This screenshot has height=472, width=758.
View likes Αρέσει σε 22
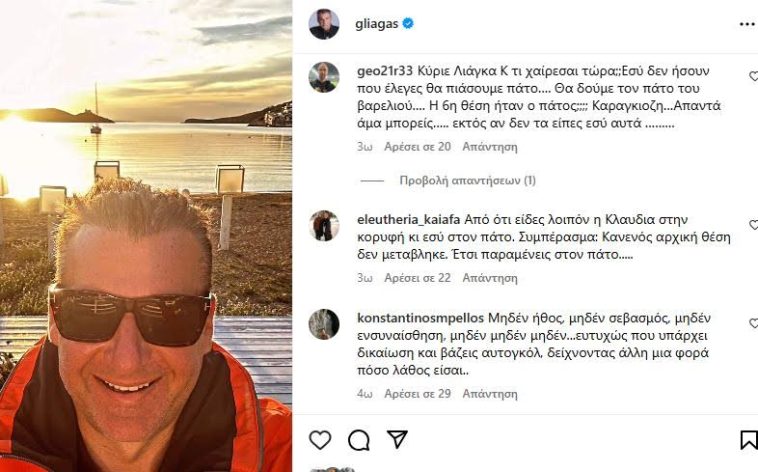[x=418, y=278]
